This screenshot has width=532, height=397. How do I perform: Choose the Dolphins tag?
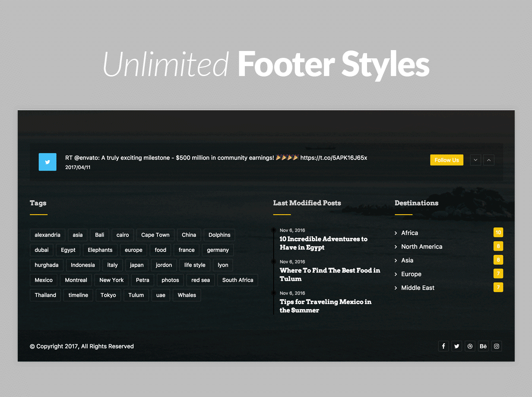click(219, 235)
